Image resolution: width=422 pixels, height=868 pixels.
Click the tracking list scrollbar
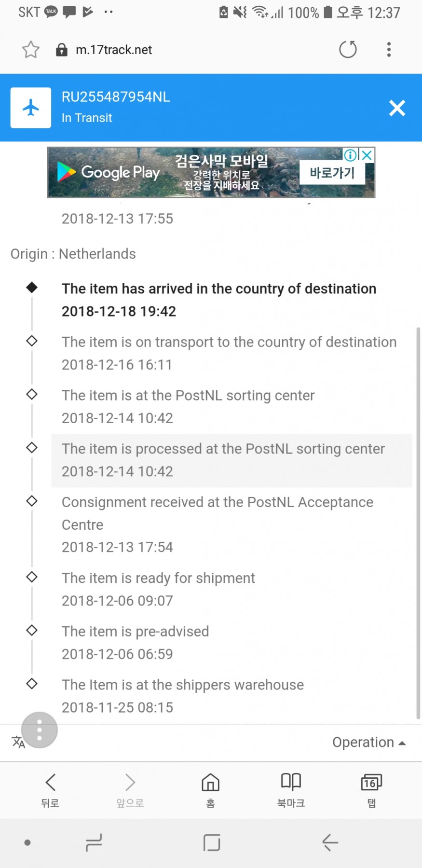418,521
